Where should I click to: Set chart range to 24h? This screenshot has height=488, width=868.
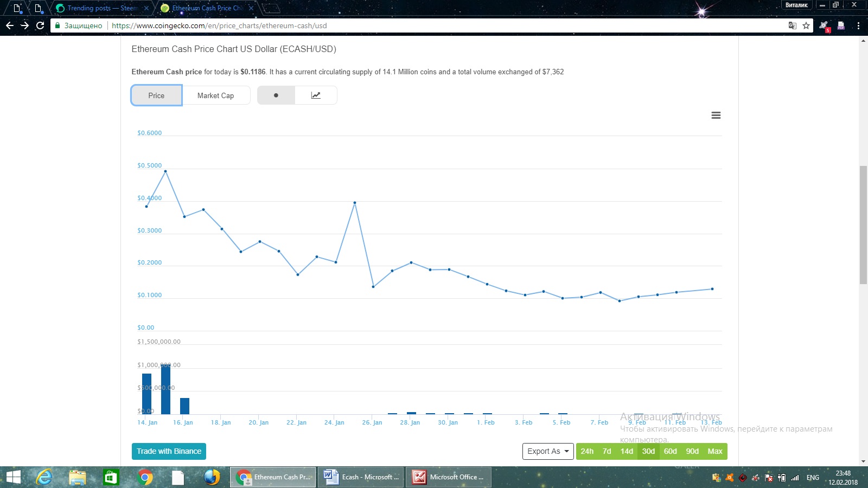click(x=587, y=451)
